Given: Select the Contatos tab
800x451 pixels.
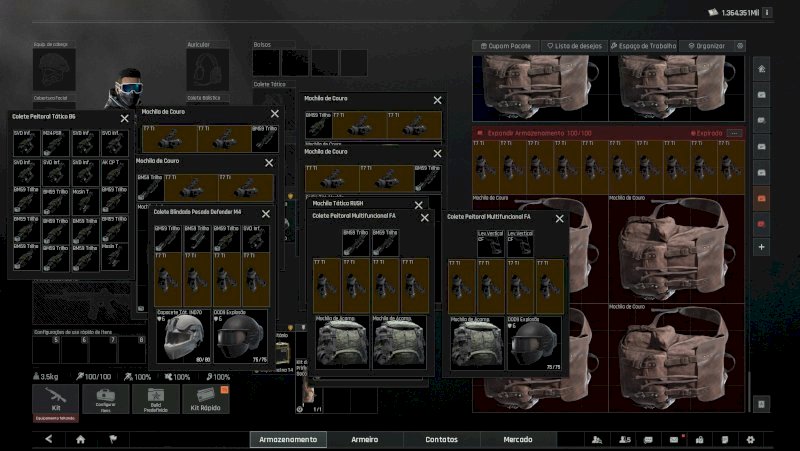Looking at the screenshot, I should tap(441, 439).
